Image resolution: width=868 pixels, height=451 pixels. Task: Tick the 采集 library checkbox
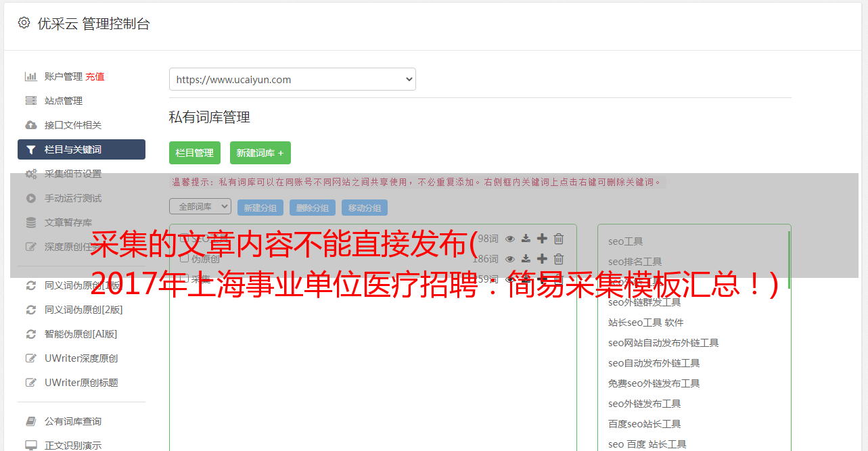[x=184, y=279]
